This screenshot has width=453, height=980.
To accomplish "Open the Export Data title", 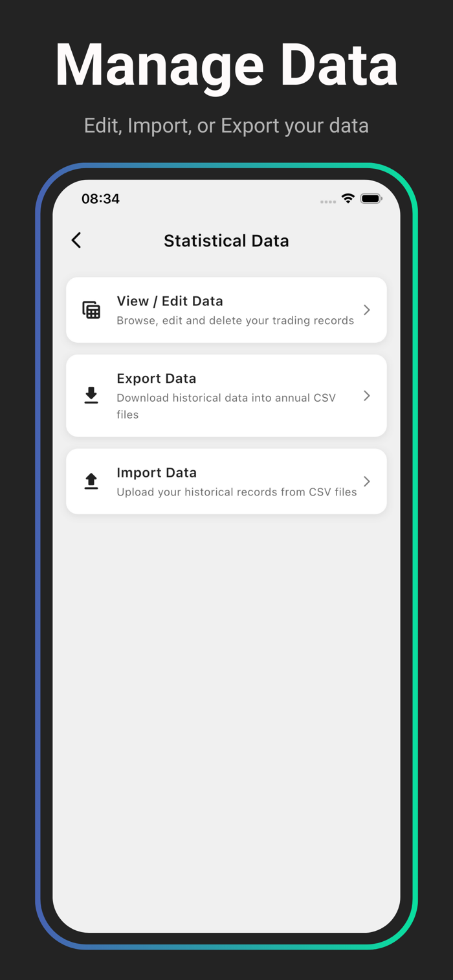I will coord(156,378).
